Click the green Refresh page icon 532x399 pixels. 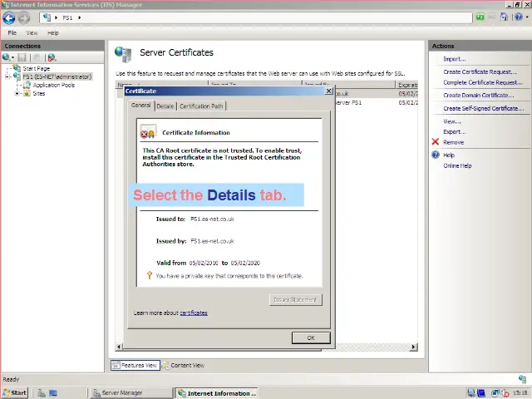pos(480,17)
